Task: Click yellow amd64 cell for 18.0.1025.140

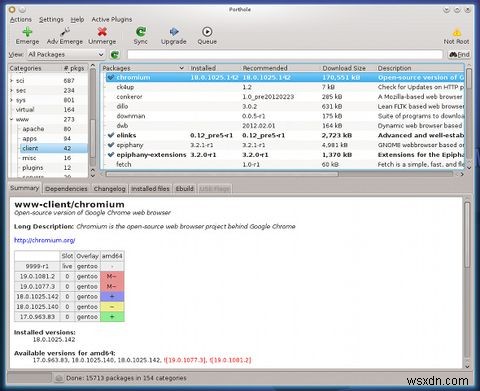Action: (x=112, y=306)
